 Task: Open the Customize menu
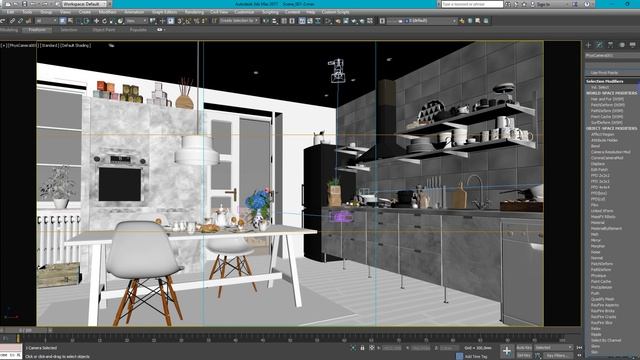(244, 12)
